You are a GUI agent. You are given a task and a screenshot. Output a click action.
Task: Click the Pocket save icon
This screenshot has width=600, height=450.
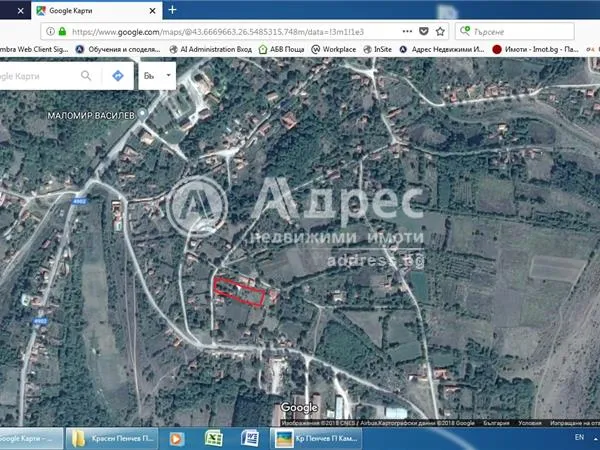[424, 31]
